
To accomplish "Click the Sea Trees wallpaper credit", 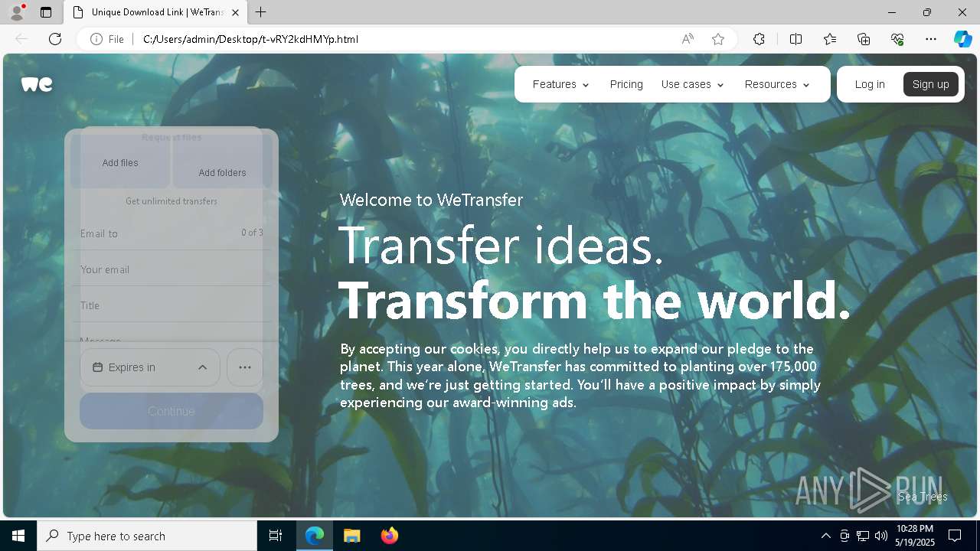I will 923,497.
